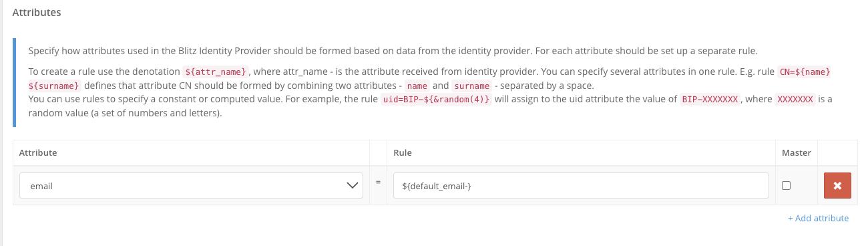This screenshot has width=868, height=246.
Task: Enable the Master checkbox for email
Action: tap(786, 186)
